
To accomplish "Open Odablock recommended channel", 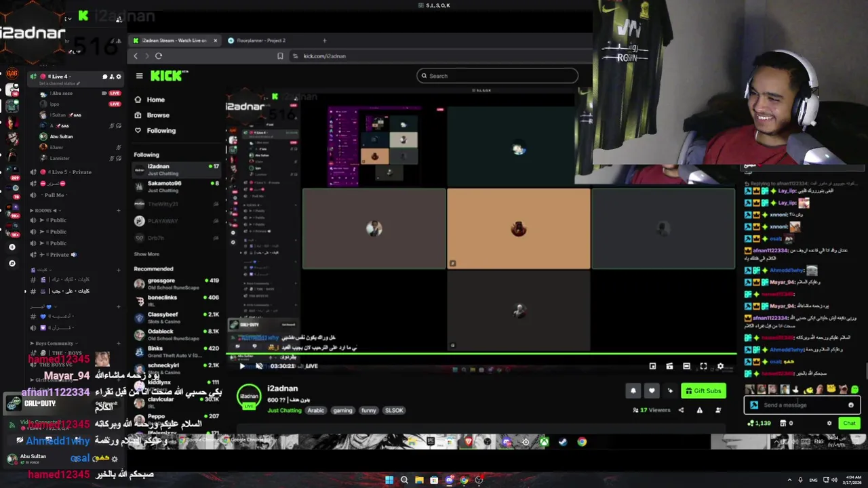I will click(176, 334).
